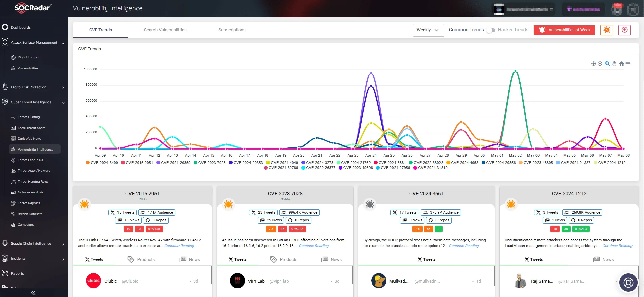Toggle CVE-2024-3400 legend series
Image resolution: width=644 pixels, height=297 pixels.
tap(102, 163)
